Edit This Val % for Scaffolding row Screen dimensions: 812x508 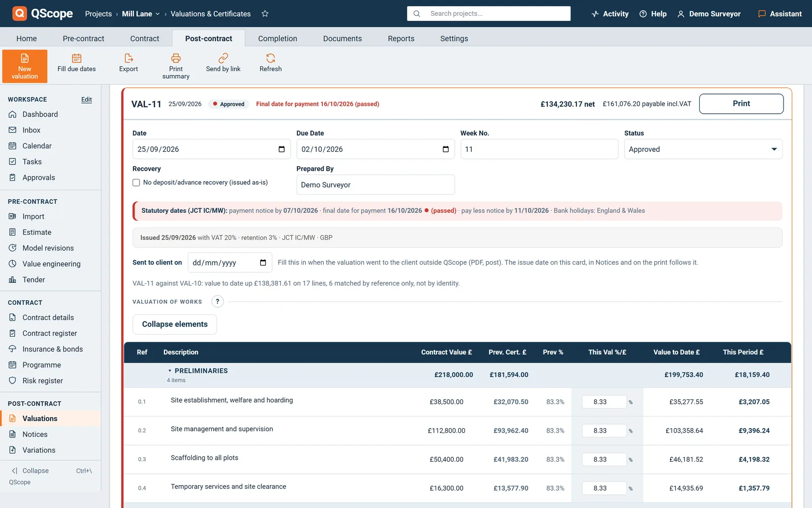coord(604,459)
